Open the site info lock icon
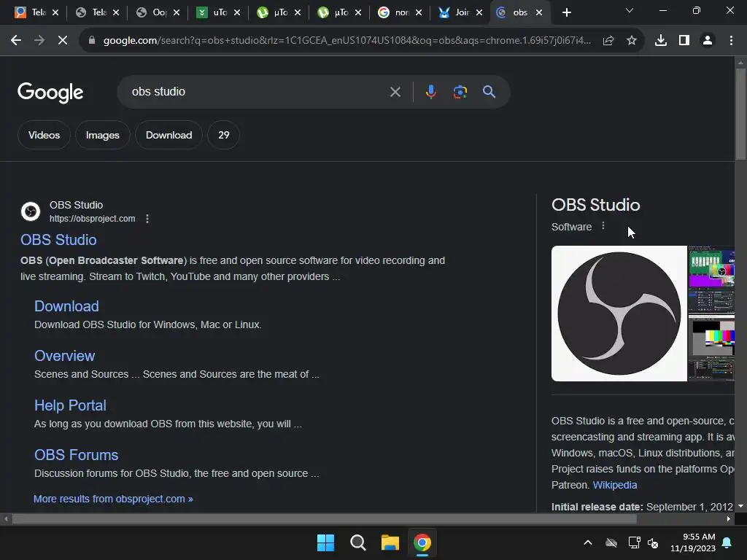747x560 pixels. coord(92,41)
